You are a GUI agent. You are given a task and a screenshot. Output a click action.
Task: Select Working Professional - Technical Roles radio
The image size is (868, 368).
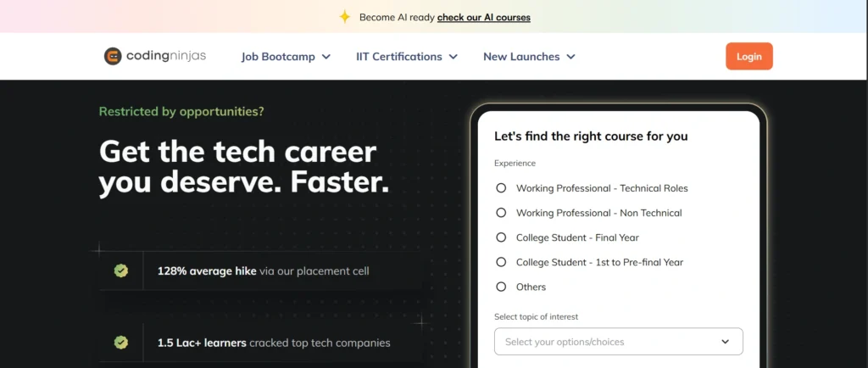tap(501, 188)
